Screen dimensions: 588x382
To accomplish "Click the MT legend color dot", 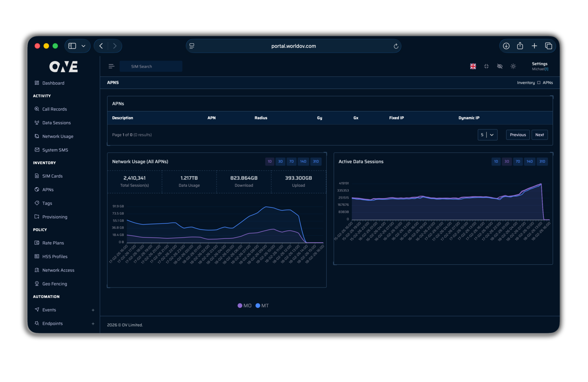I will click(258, 306).
